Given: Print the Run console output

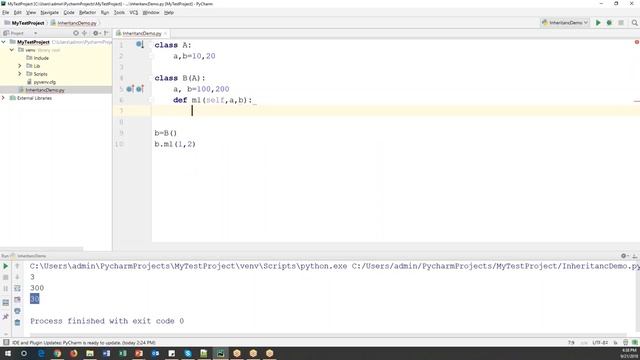Looking at the screenshot, I should (17, 311).
